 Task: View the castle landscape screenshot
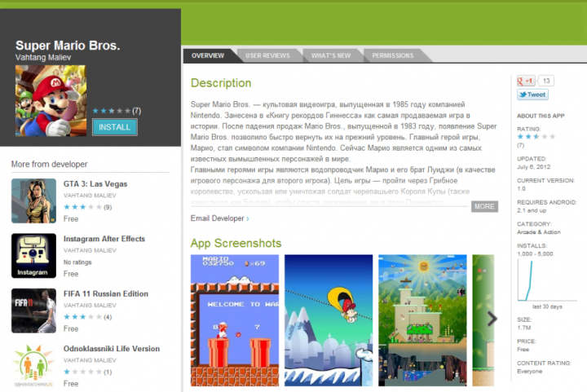tap(422, 320)
